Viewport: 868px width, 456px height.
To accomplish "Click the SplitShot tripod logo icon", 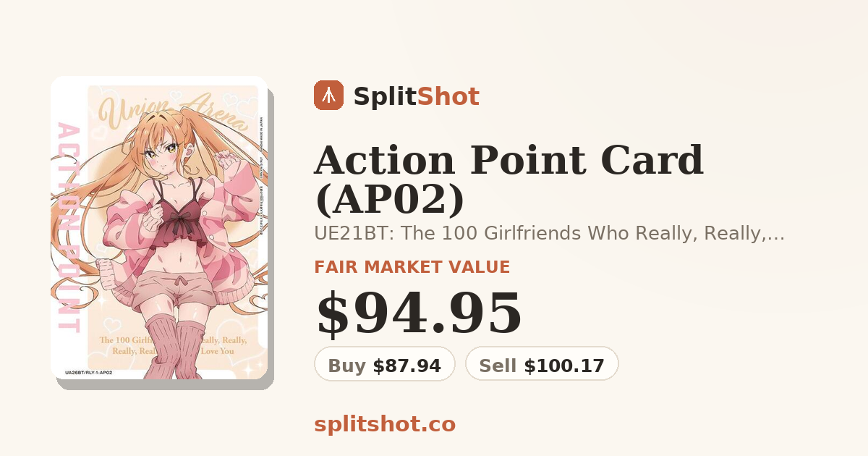I will pos(328,96).
